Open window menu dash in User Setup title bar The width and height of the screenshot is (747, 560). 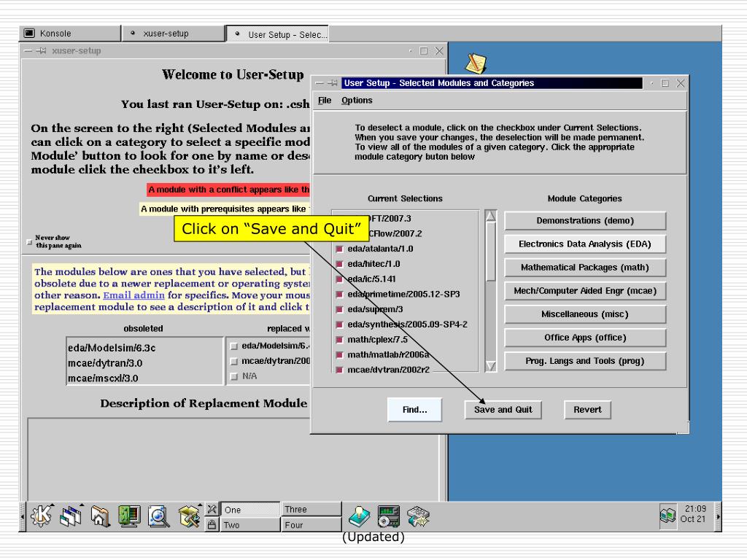coord(320,83)
